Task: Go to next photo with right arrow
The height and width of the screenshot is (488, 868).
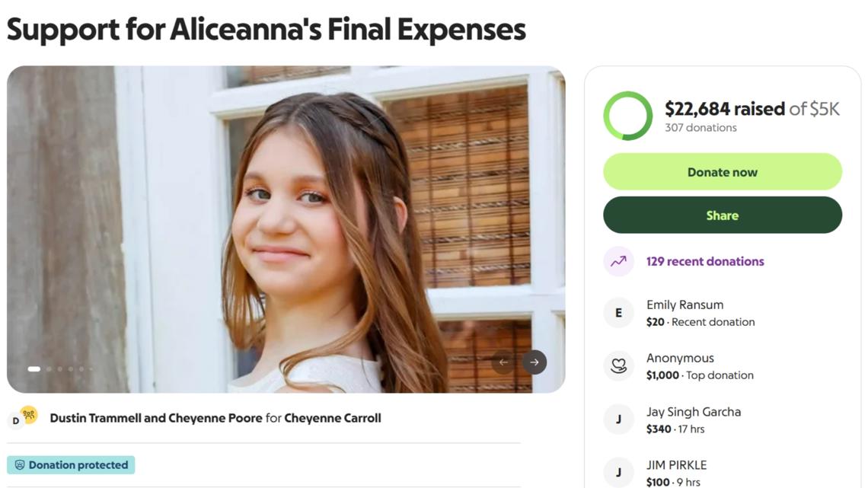Action: pos(535,362)
